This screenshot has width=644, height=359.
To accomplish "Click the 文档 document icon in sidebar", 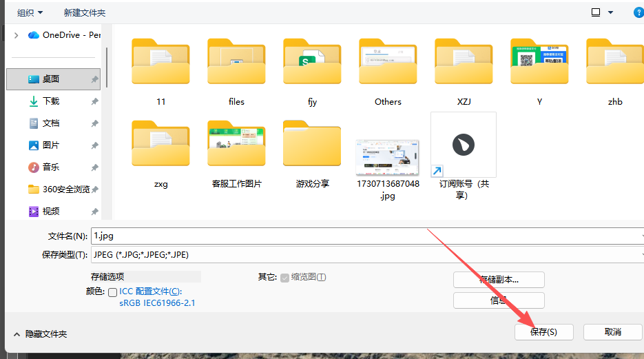I will tap(34, 123).
